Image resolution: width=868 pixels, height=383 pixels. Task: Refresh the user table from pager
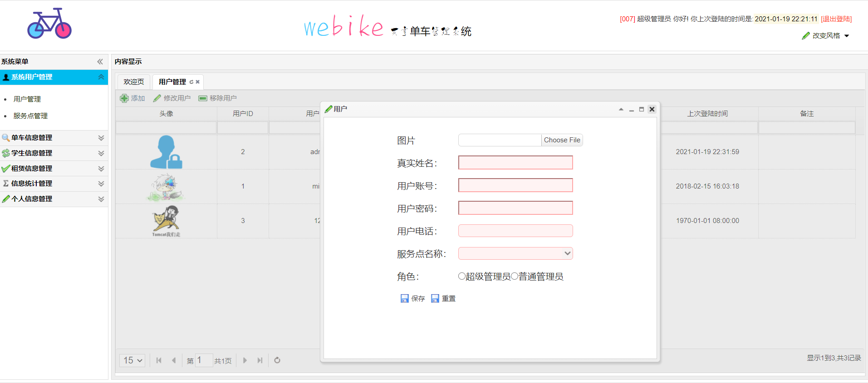[277, 360]
